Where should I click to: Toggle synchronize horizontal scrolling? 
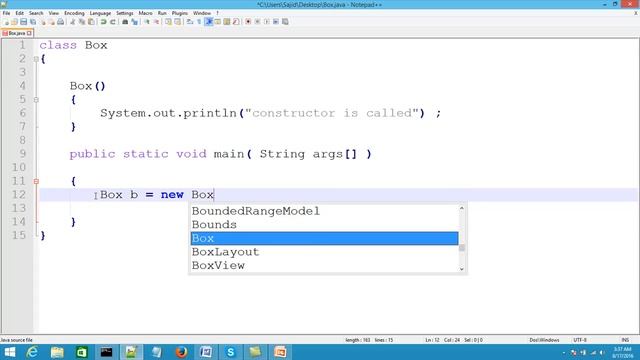[x=178, y=22]
